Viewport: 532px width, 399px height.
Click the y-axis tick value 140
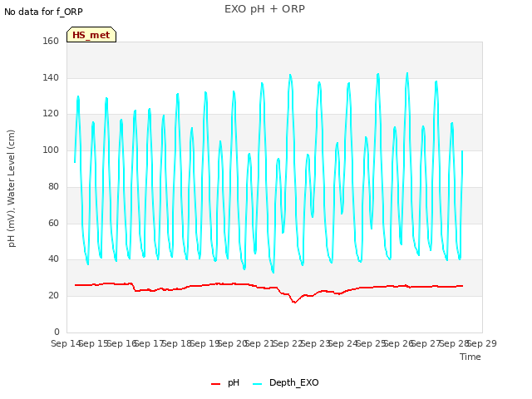[x=51, y=77]
